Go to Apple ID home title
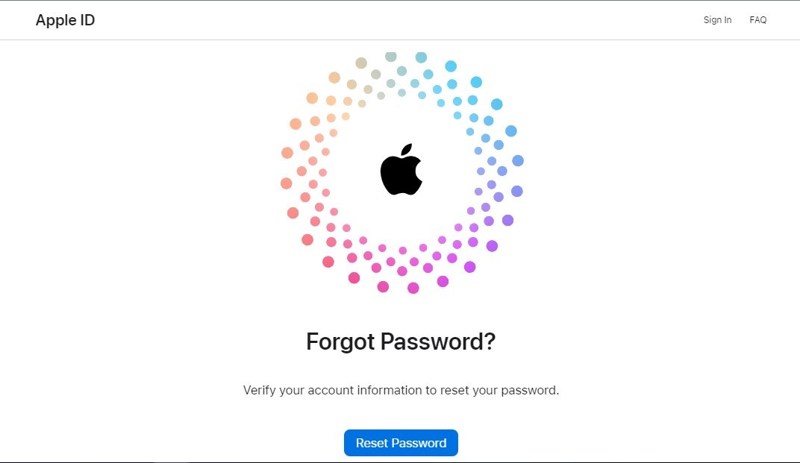 pos(65,20)
